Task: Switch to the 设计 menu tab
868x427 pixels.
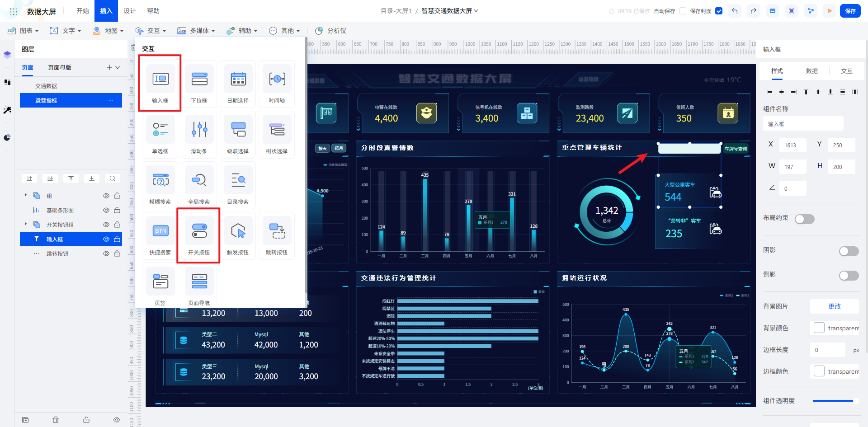Action: [x=130, y=11]
